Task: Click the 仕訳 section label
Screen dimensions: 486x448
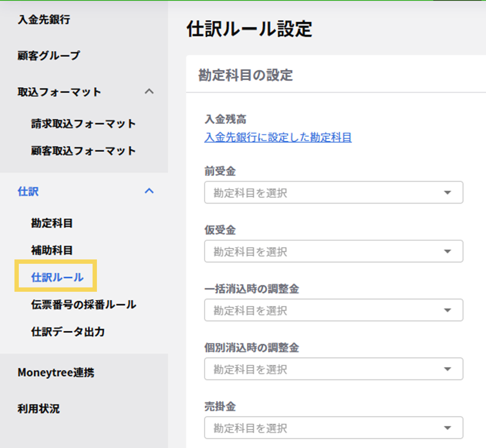Action: tap(28, 191)
